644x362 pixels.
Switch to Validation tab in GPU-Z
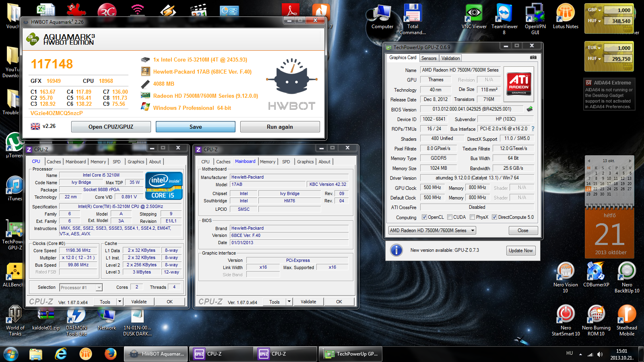pos(450,58)
